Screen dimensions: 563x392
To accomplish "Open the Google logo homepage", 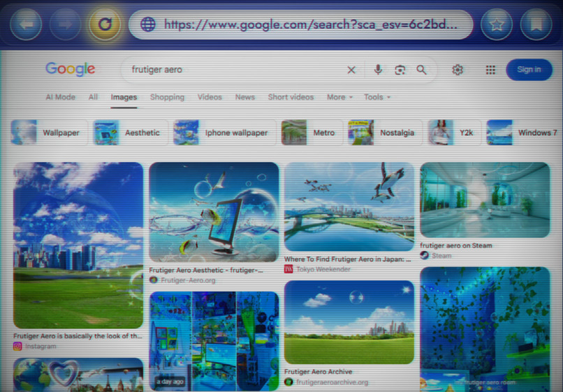I will (x=71, y=69).
